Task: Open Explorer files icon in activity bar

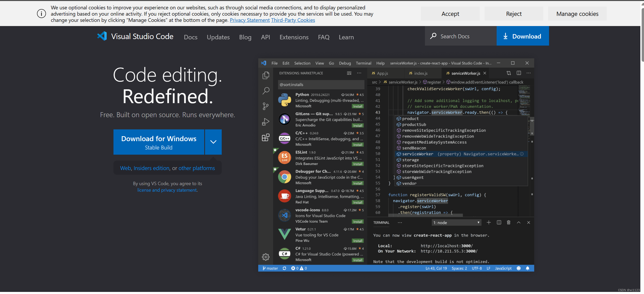Action: click(266, 76)
